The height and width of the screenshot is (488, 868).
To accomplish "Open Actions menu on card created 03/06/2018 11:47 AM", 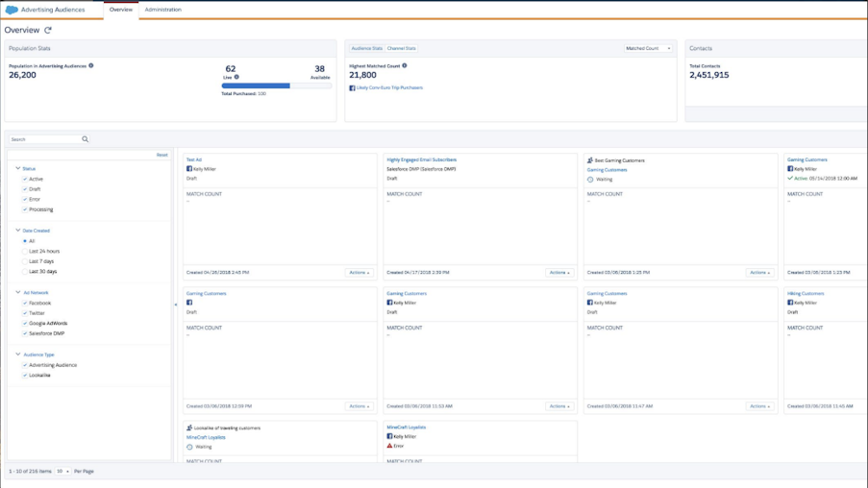I will (x=760, y=406).
